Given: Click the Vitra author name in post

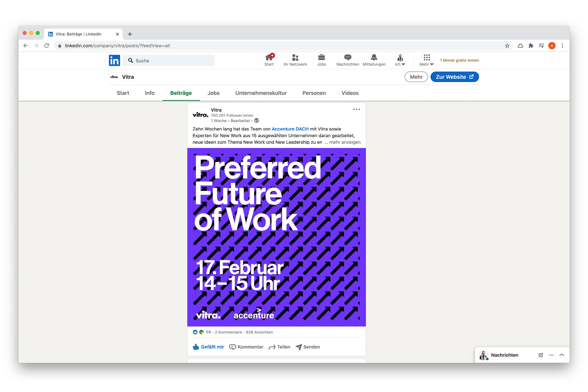Looking at the screenshot, I should pyautogui.click(x=216, y=110).
